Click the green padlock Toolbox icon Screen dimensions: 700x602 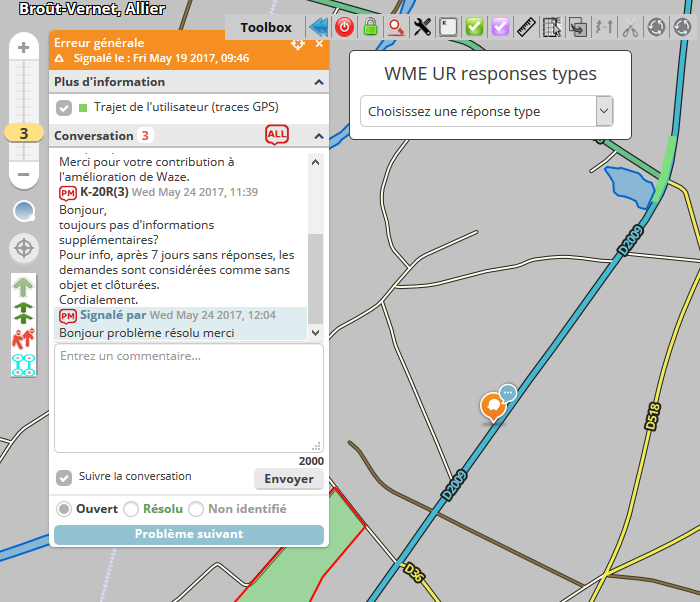(x=370, y=27)
